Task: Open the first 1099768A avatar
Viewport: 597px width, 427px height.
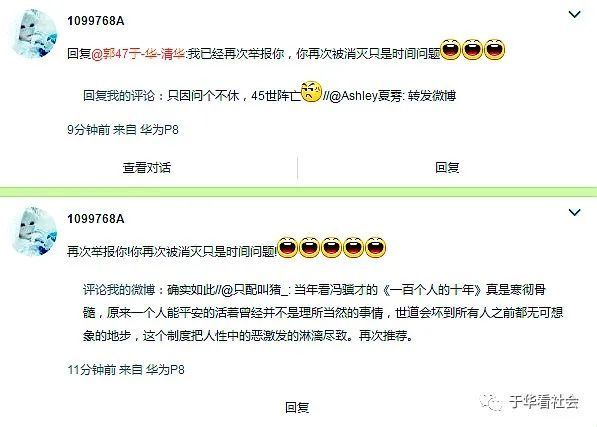Action: coord(35,33)
